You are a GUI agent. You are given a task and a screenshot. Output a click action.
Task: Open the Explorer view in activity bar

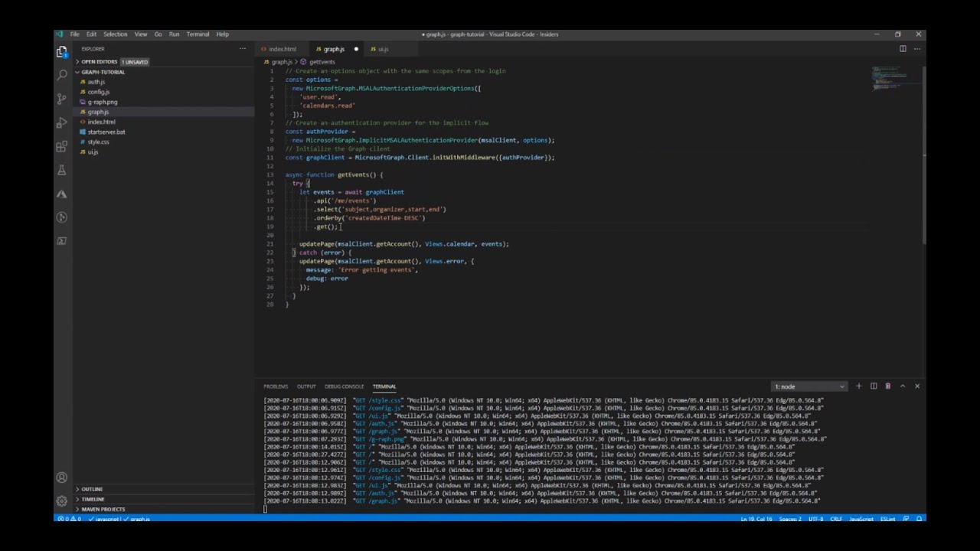(x=62, y=51)
